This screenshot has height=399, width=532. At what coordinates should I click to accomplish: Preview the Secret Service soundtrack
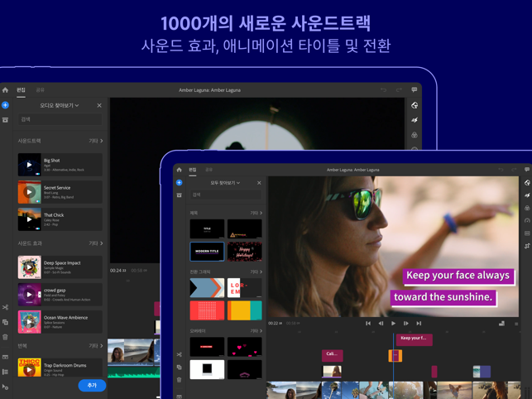(30, 192)
